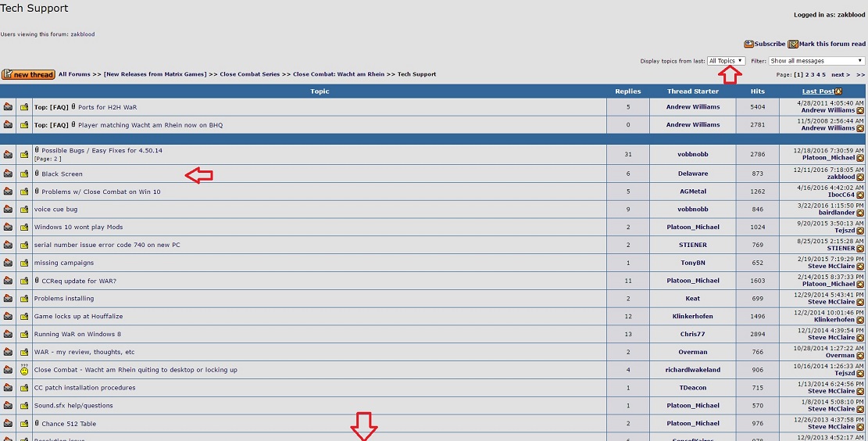Click go-to-last-post icon for missing campaigns row
The height and width of the screenshot is (441, 868).
[860, 267]
